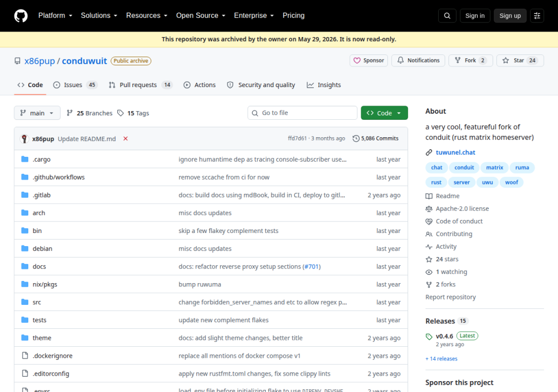The width and height of the screenshot is (558, 392).
Task: Expand the Open Source menu
Action: pyautogui.click(x=201, y=16)
